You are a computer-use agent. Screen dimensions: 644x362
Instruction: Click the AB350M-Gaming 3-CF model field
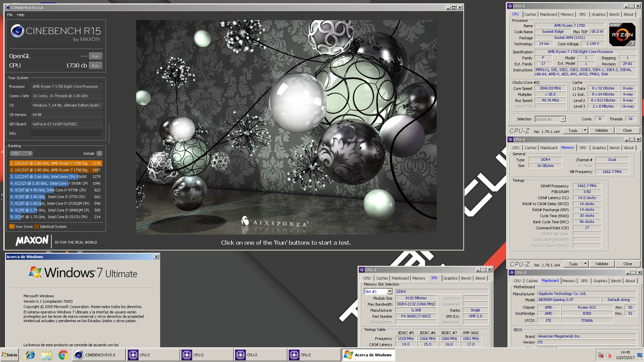[x=568, y=300]
